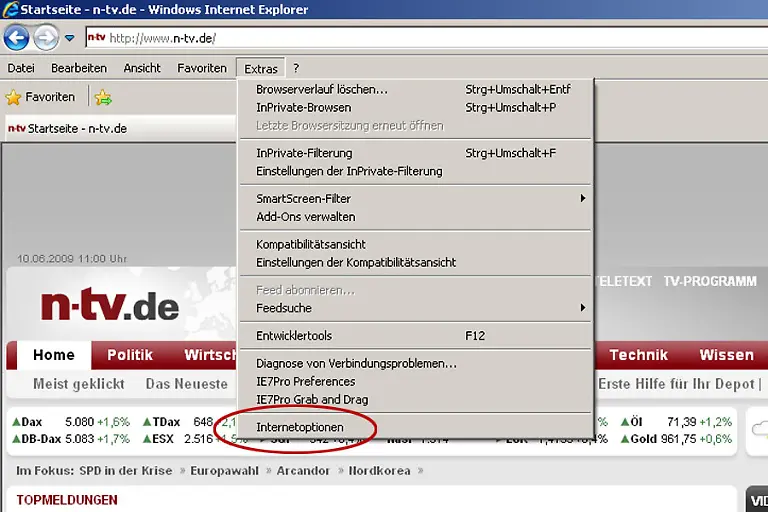Choose Browserverlauf löschen menu entry
The image size is (768, 512).
(x=322, y=89)
